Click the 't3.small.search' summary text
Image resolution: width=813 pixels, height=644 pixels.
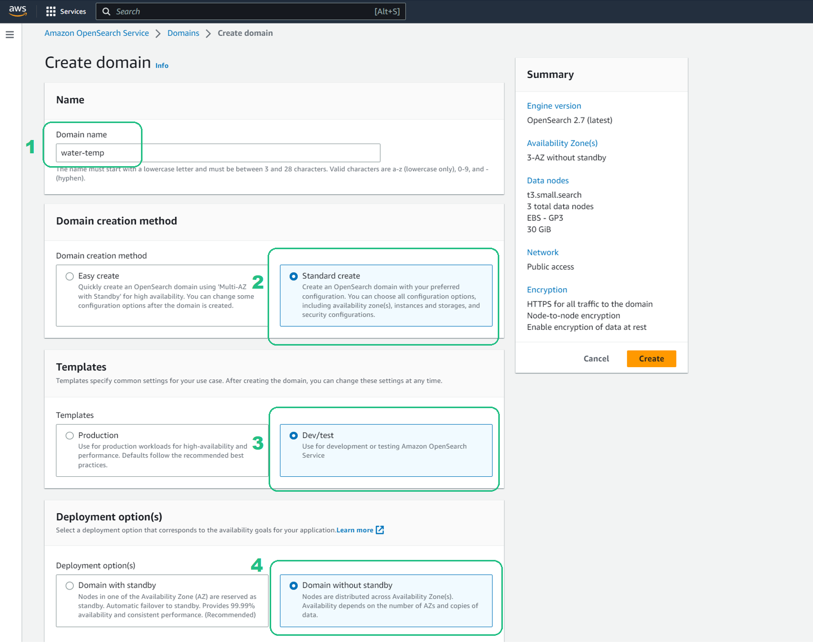click(x=554, y=195)
